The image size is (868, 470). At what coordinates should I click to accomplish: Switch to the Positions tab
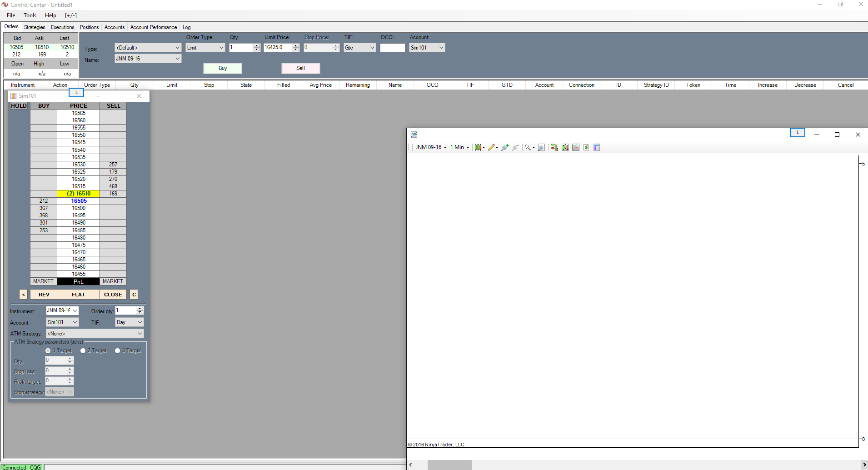pyautogui.click(x=89, y=27)
